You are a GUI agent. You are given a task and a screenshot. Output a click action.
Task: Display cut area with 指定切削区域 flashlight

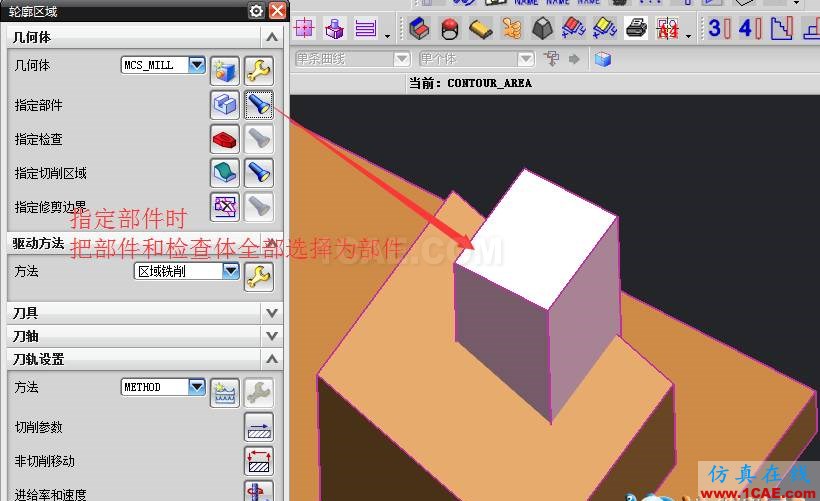pyautogui.click(x=258, y=173)
